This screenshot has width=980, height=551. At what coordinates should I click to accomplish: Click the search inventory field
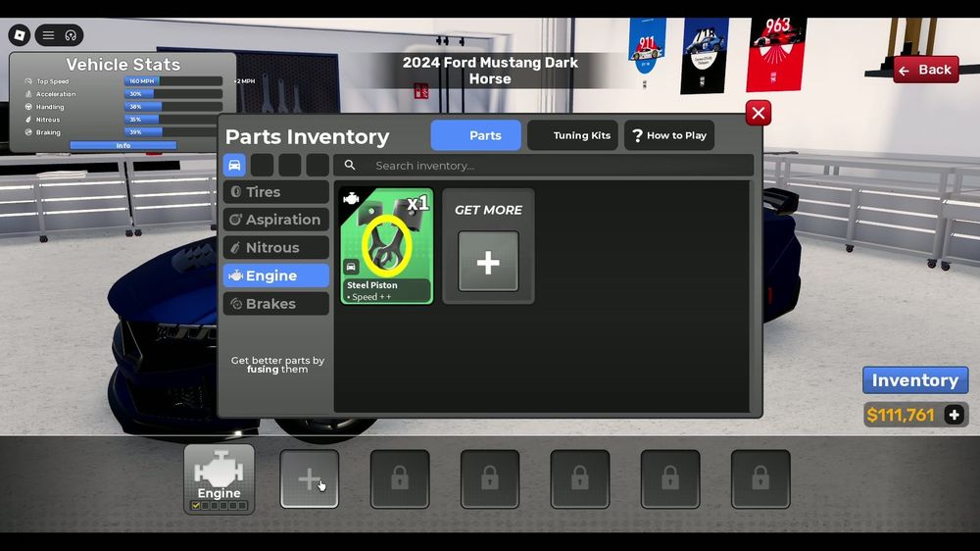(543, 165)
